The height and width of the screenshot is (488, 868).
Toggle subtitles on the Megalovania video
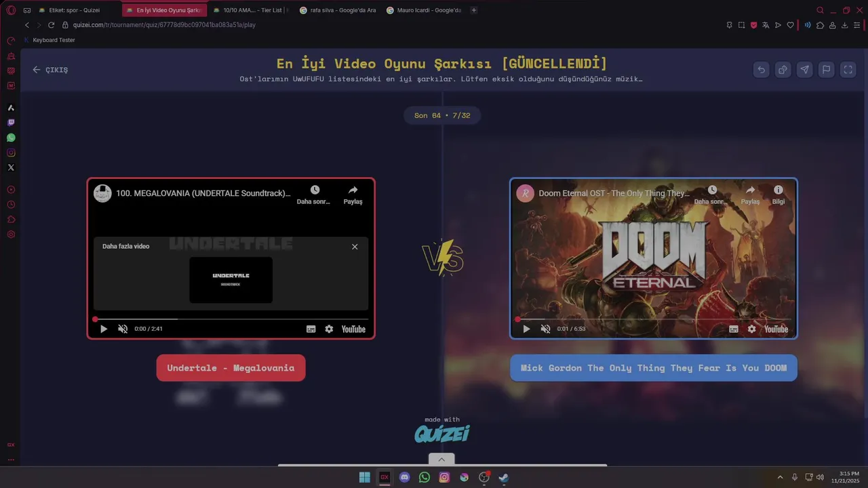tap(311, 329)
